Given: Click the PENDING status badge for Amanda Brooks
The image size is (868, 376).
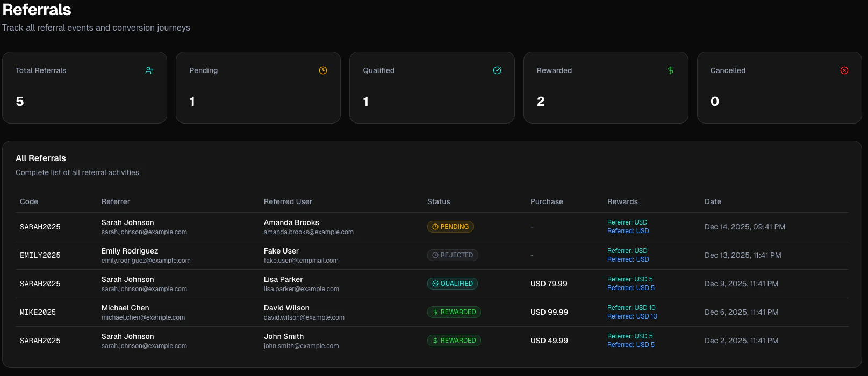Looking at the screenshot, I should pyautogui.click(x=450, y=227).
